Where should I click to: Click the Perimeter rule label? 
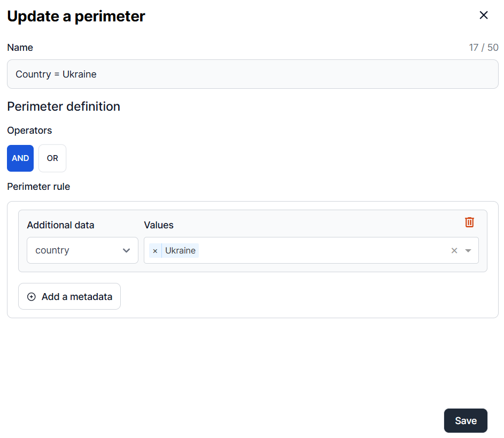[38, 187]
